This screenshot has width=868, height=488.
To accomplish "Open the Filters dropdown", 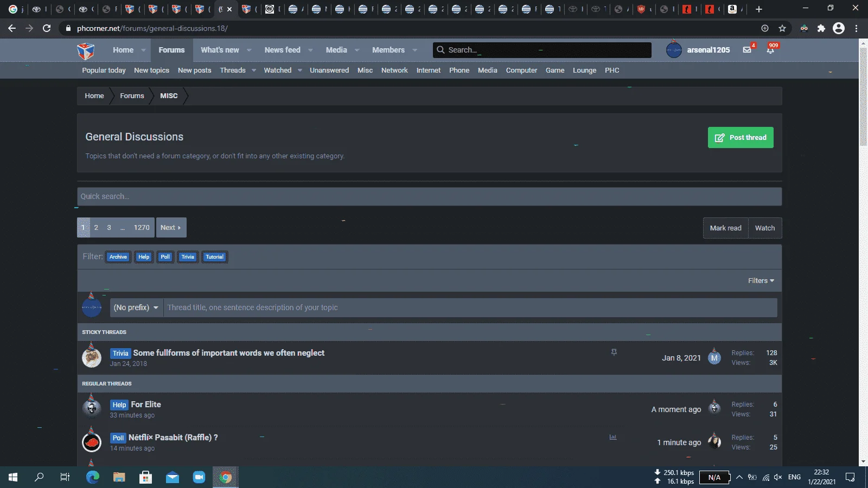I will (761, 280).
